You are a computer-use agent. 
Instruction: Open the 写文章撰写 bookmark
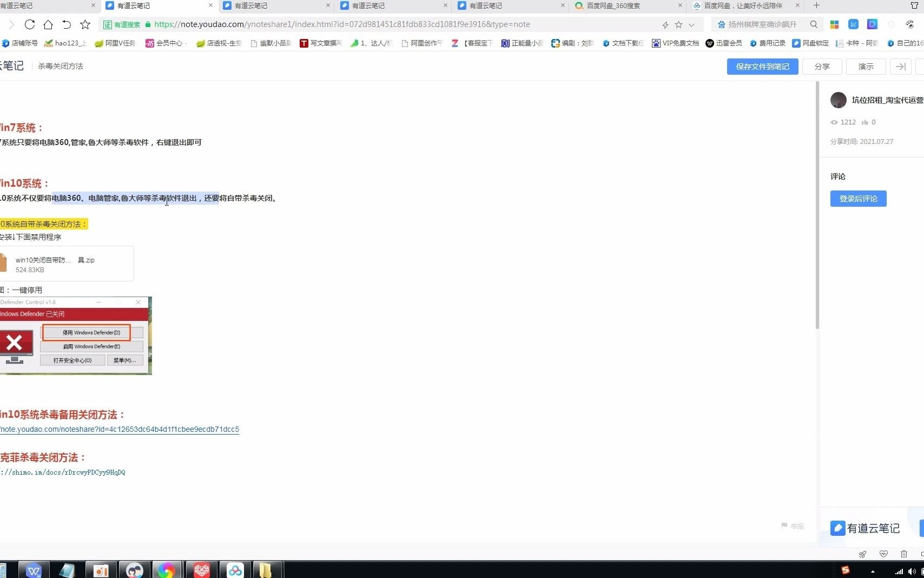[321, 43]
